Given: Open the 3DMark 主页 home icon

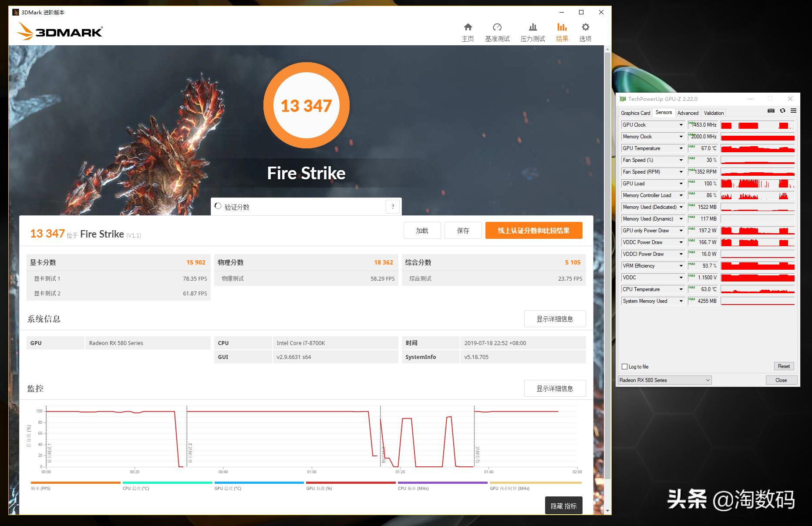Looking at the screenshot, I should coord(468,31).
